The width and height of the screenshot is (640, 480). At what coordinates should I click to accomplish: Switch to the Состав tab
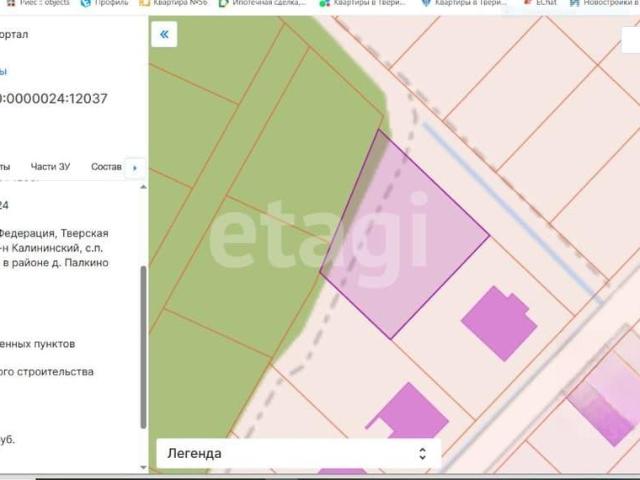click(x=106, y=167)
